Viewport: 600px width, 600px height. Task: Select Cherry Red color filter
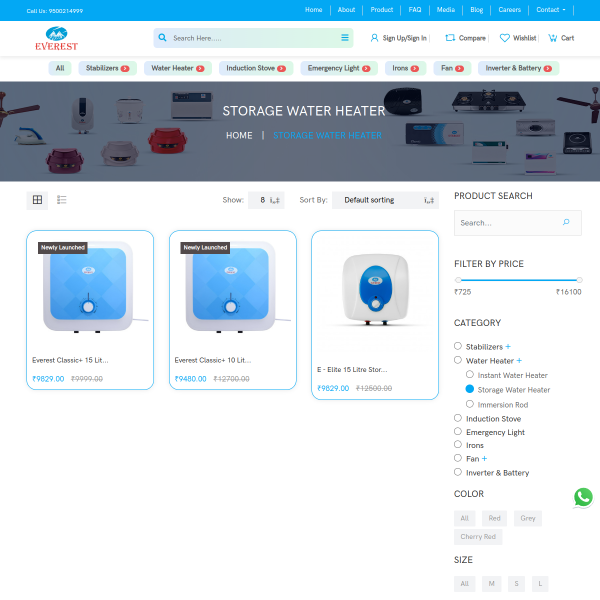point(478,537)
